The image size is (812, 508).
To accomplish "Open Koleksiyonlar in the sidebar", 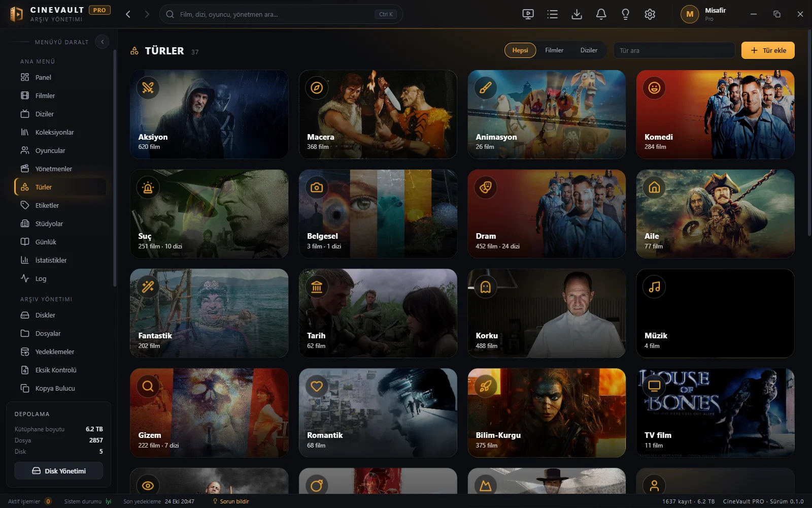I will coord(60,132).
